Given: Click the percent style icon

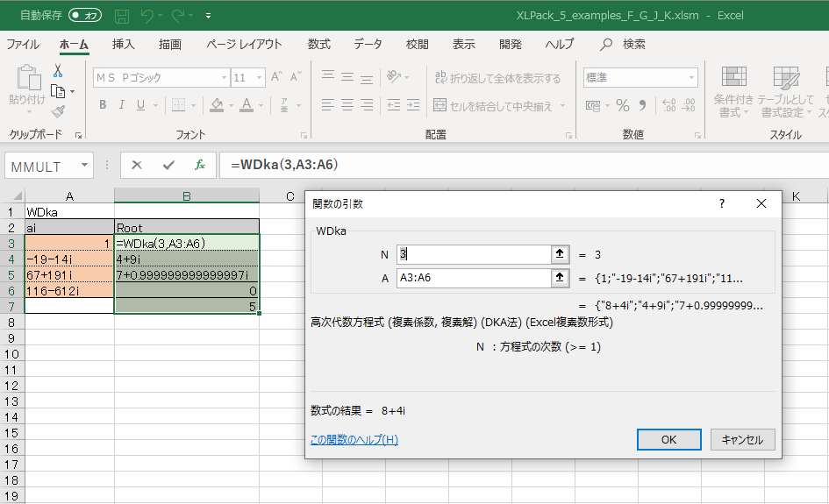Looking at the screenshot, I should (623, 105).
